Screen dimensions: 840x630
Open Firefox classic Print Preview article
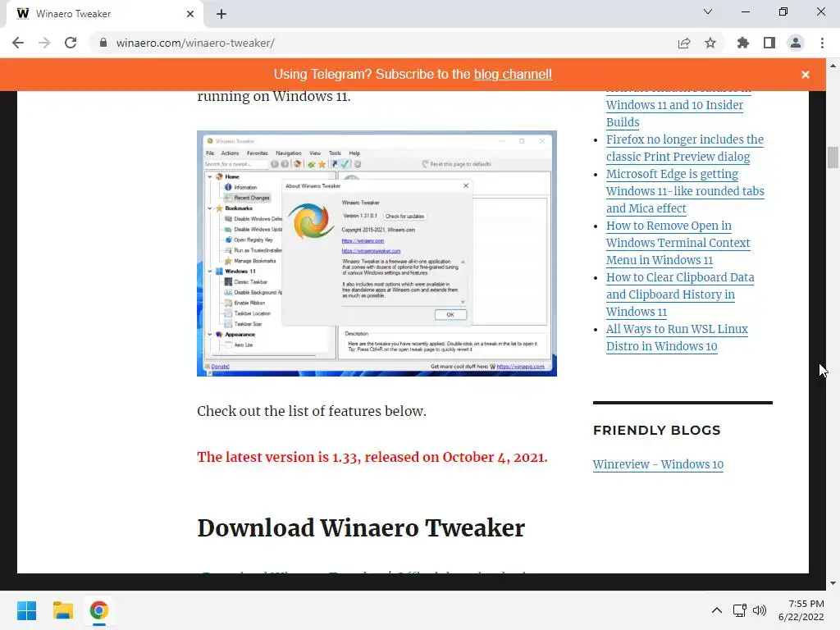tap(685, 148)
